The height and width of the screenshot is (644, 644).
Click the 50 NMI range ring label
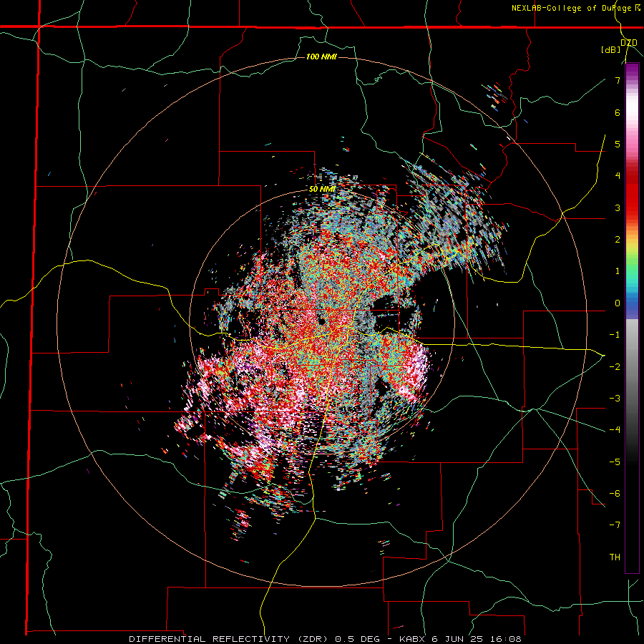pyautogui.click(x=322, y=189)
